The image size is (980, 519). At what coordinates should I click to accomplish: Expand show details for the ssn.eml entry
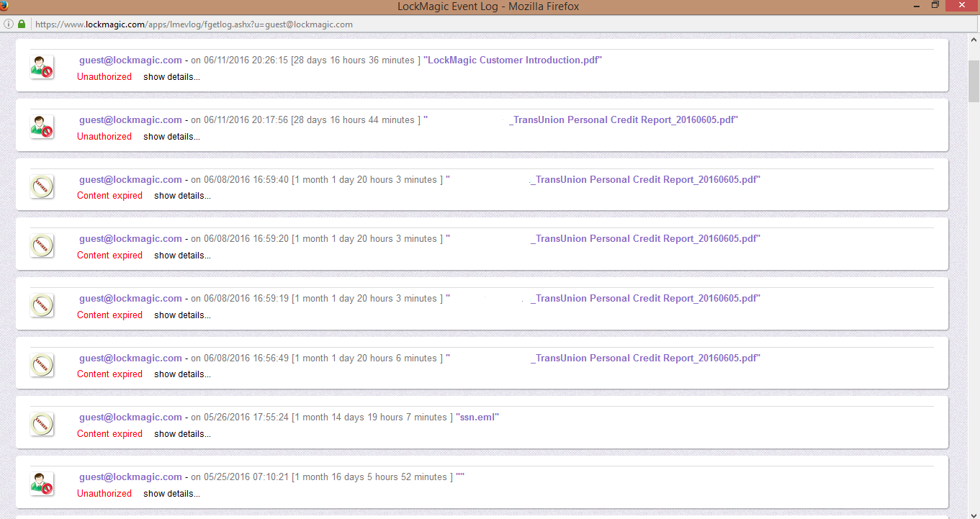point(182,434)
